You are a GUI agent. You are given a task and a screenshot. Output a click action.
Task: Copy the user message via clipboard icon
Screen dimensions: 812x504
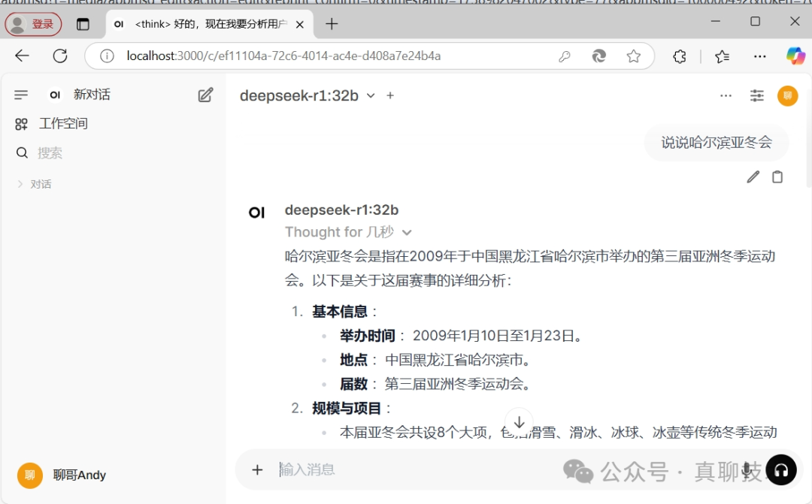[x=777, y=177]
